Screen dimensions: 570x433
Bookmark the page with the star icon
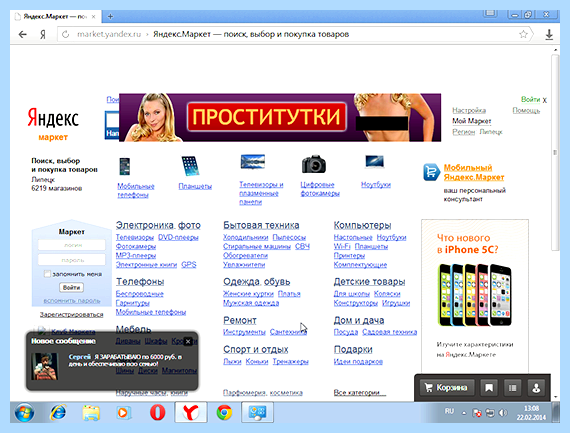523,35
